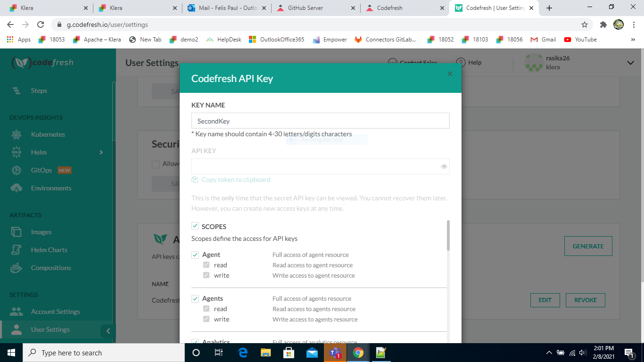
Task: Open the Images sidebar icon
Action: pos(17,232)
